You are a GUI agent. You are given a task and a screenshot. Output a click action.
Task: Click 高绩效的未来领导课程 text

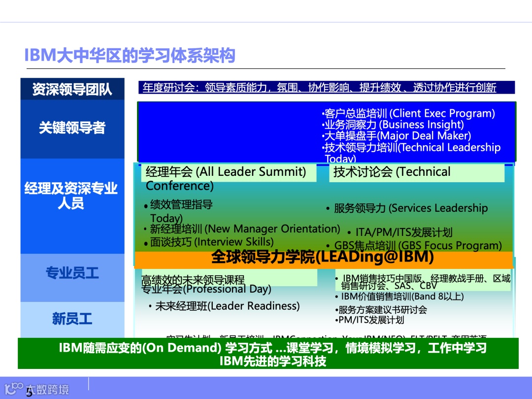pos(193,280)
